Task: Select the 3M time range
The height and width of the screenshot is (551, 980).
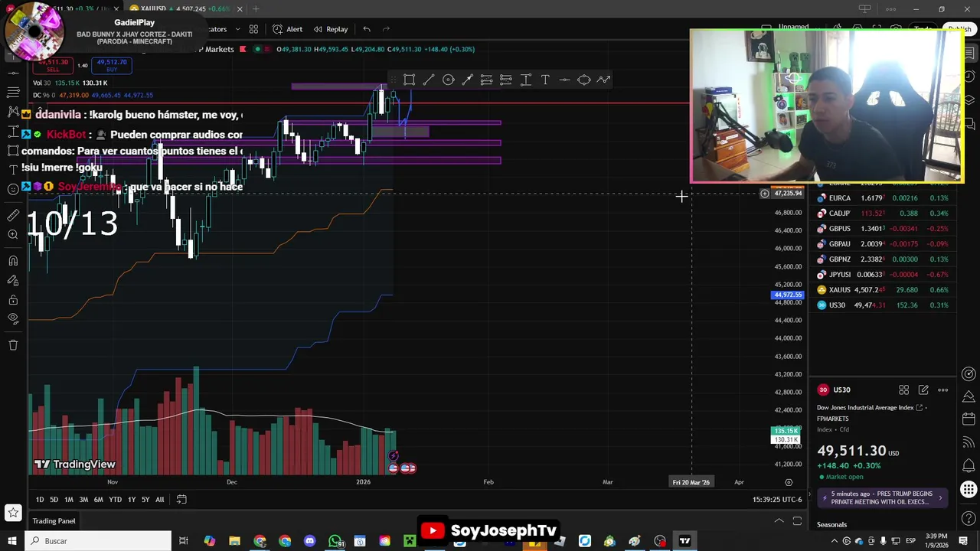Action: tap(83, 500)
